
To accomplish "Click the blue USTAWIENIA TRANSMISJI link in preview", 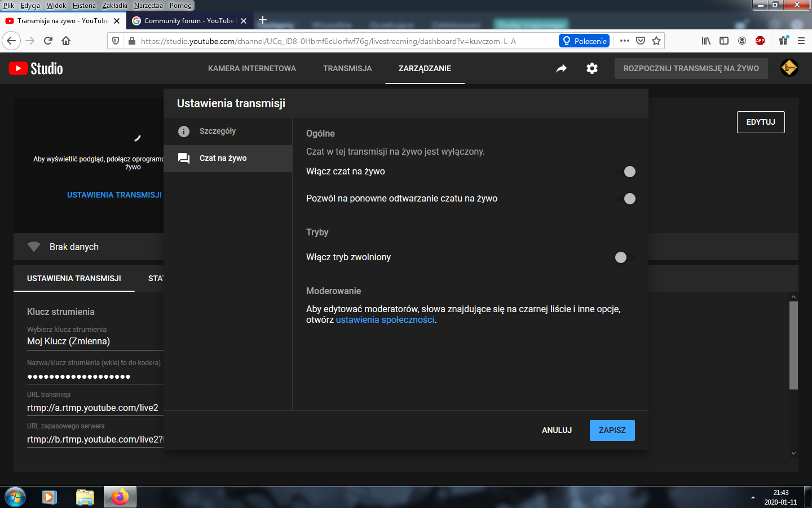I will pyautogui.click(x=114, y=195).
